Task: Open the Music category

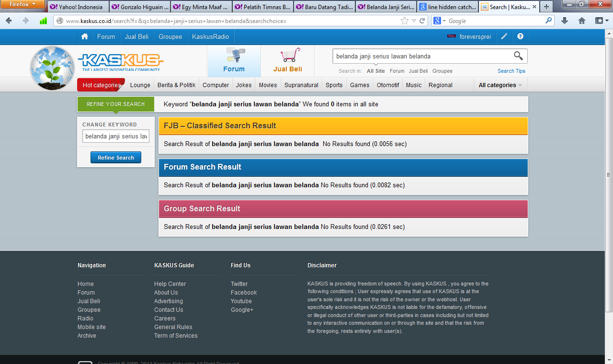Action: (x=414, y=85)
